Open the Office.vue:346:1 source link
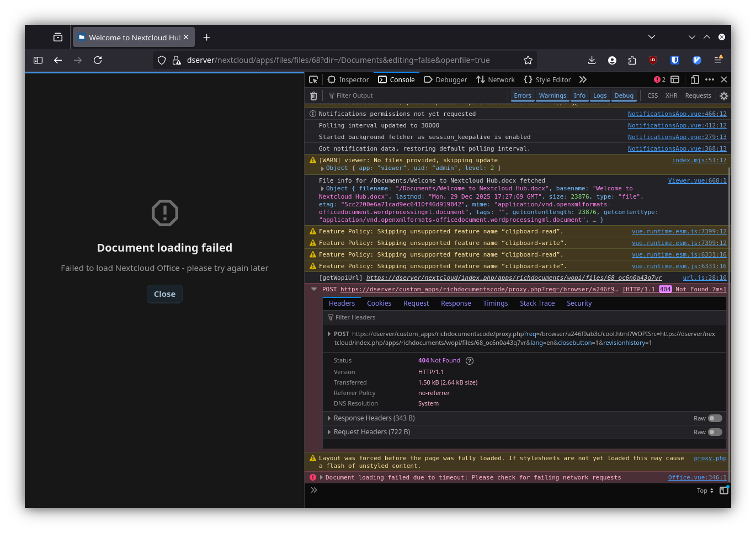Screen dimensions: 756x533 (x=697, y=477)
